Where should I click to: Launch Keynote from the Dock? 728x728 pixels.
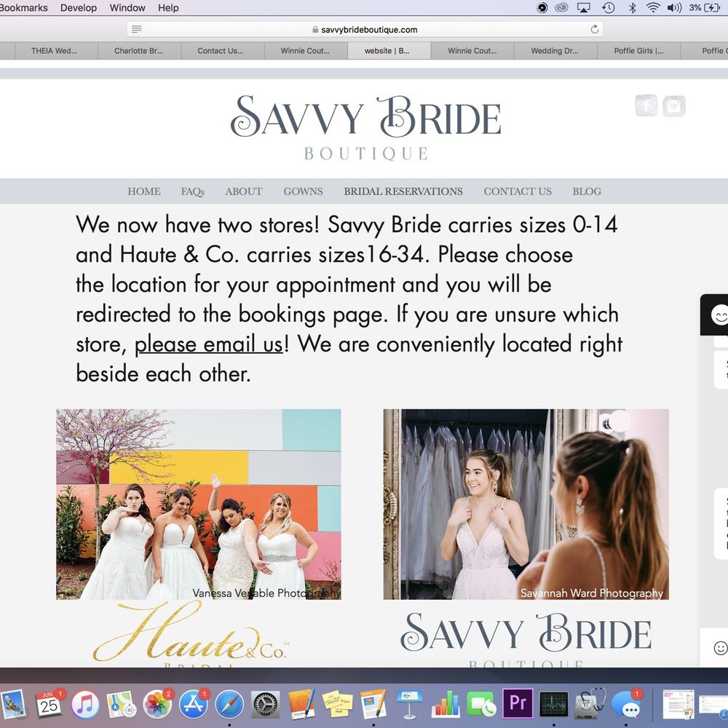409,704
